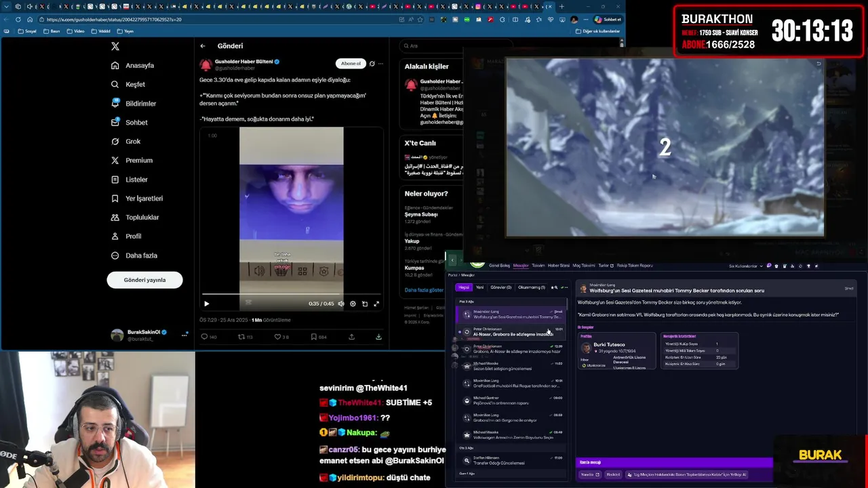This screenshot has width=868, height=488.
Task: Open Listeler in X sidebar
Action: click(129, 180)
